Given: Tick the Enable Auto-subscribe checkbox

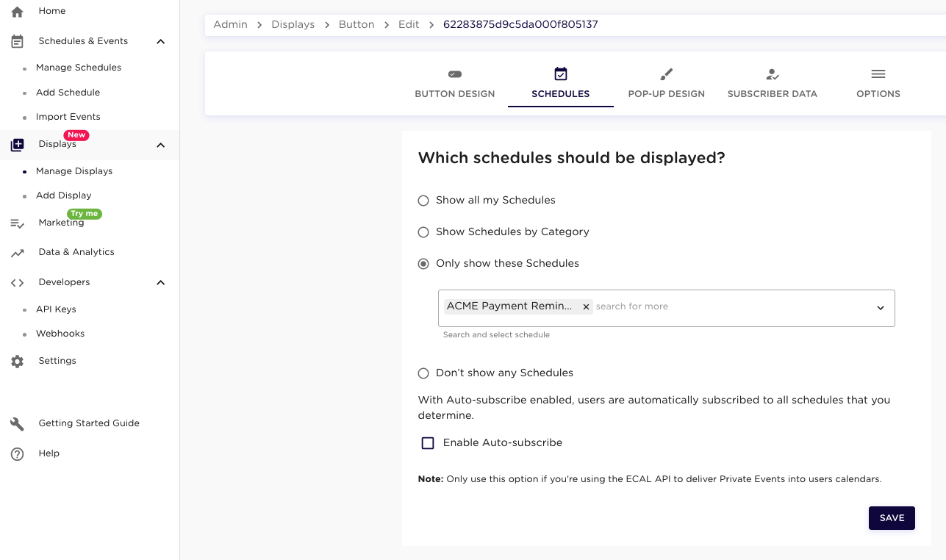Looking at the screenshot, I should point(428,443).
